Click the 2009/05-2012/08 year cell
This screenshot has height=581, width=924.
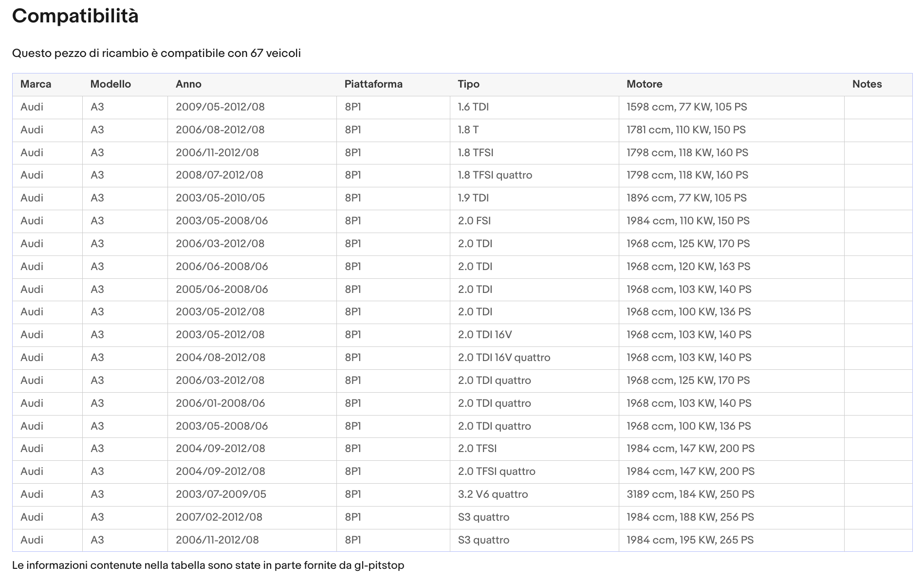coord(220,107)
